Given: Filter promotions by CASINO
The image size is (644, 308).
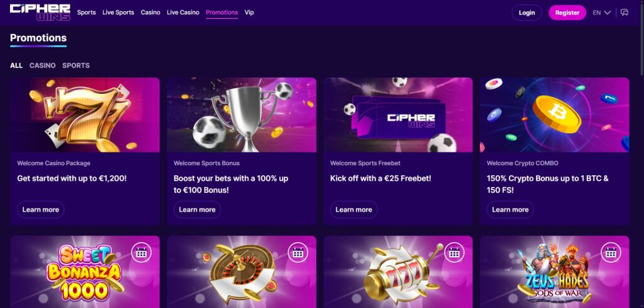Looking at the screenshot, I should pos(42,66).
